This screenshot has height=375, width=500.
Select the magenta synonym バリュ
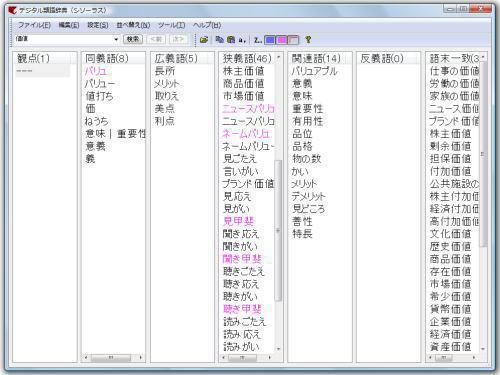click(x=96, y=71)
